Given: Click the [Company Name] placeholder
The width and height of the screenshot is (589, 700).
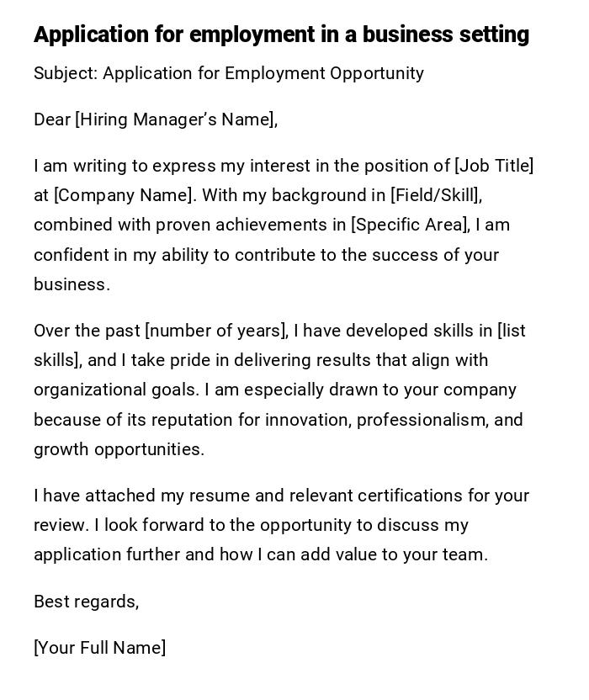Looking at the screenshot, I should [125, 195].
